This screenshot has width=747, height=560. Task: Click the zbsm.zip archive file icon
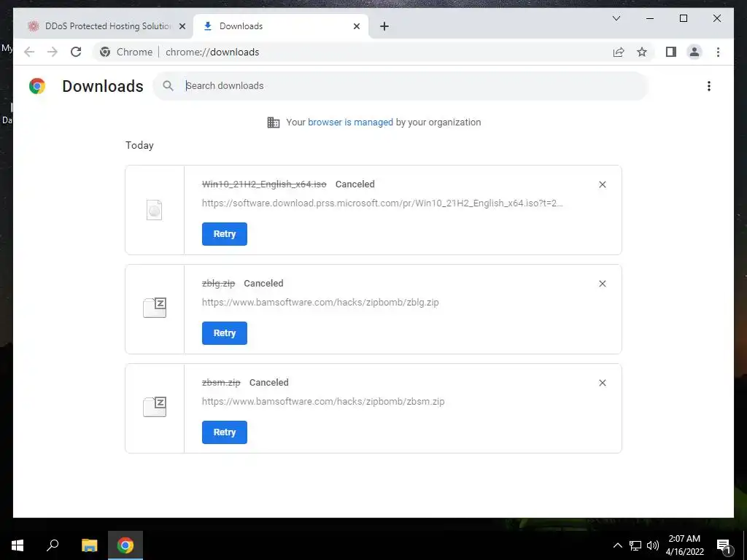(155, 407)
